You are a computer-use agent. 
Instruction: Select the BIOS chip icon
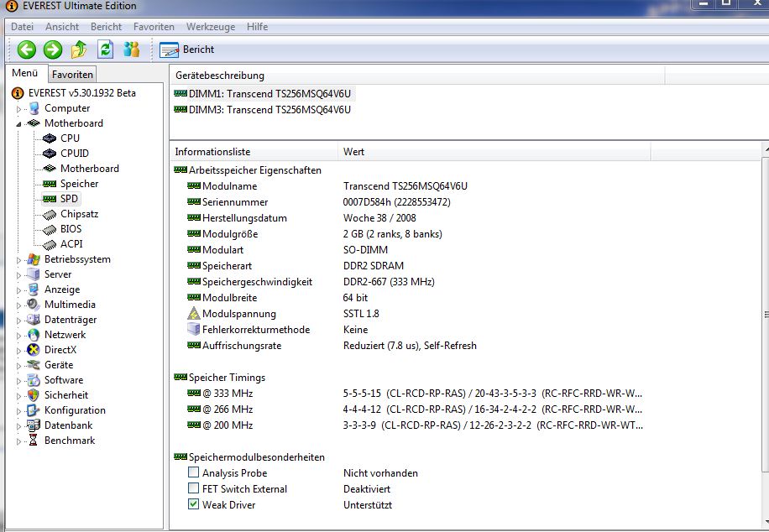50,229
